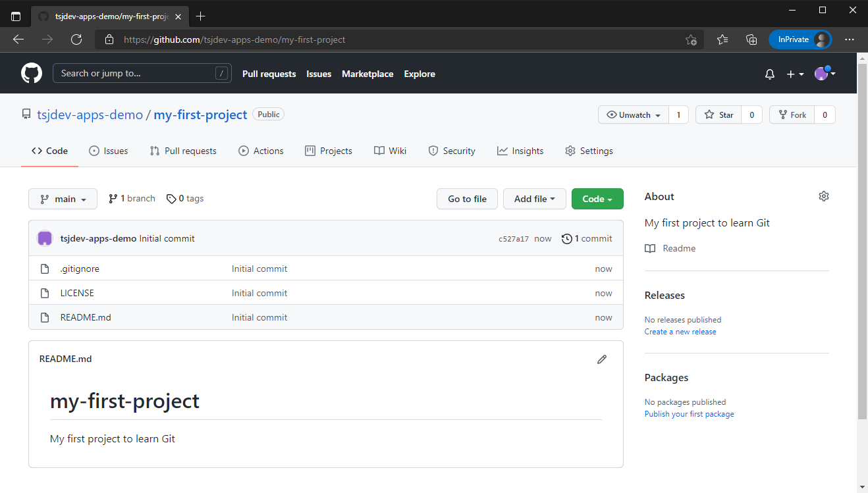This screenshot has width=868, height=493.
Task: Click in the Search or jump to field
Action: (x=135, y=73)
